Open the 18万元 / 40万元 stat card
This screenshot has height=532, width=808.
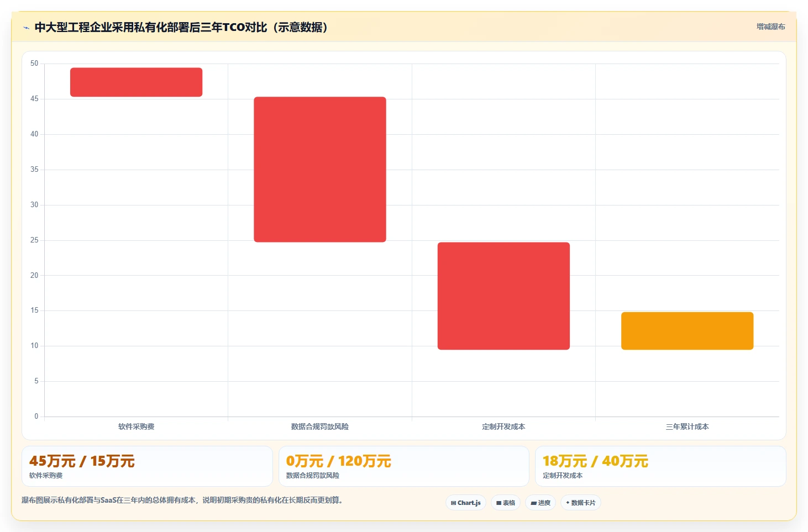tap(660, 466)
